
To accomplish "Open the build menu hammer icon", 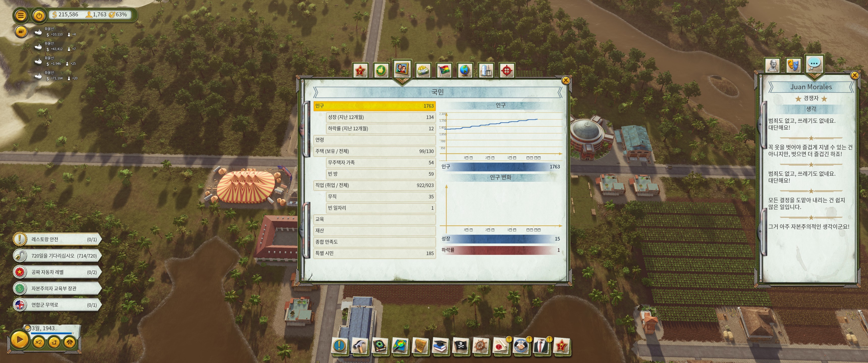I will (360, 346).
